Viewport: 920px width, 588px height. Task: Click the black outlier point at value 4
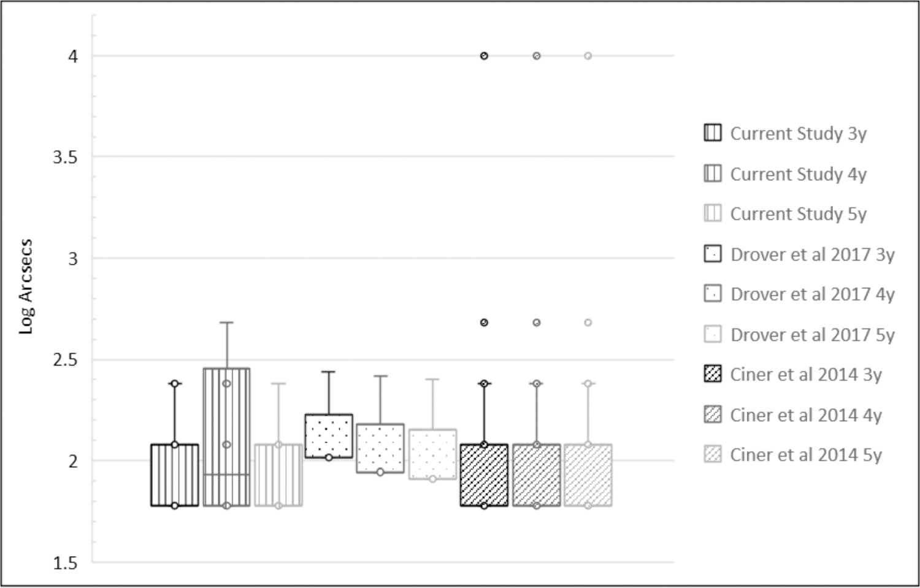point(484,56)
